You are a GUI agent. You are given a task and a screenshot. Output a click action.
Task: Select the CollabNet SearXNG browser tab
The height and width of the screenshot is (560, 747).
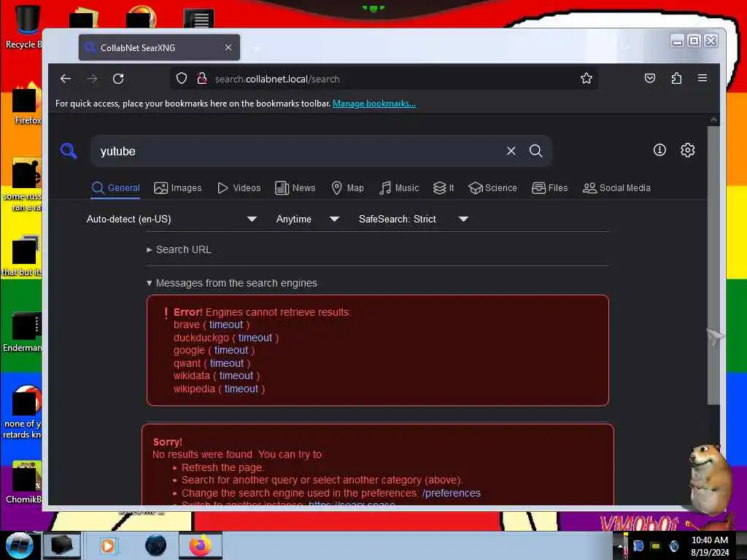click(x=159, y=47)
